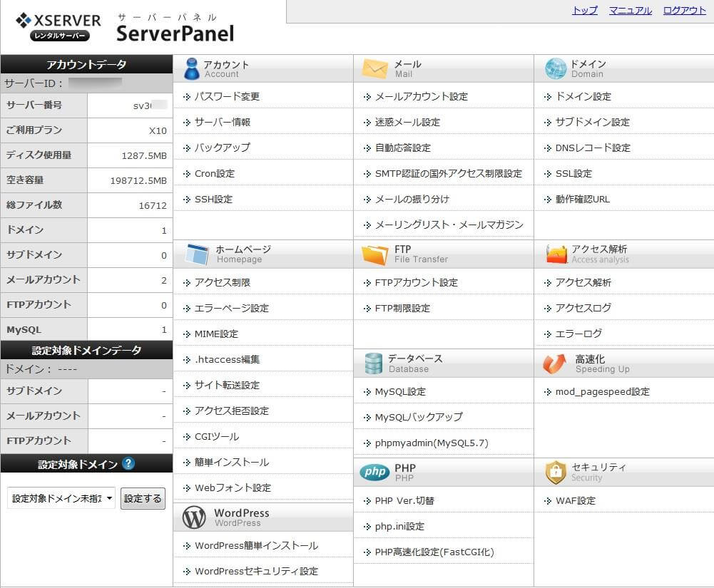Open SSL設定
Image resolution: width=714 pixels, height=588 pixels.
coord(573,173)
